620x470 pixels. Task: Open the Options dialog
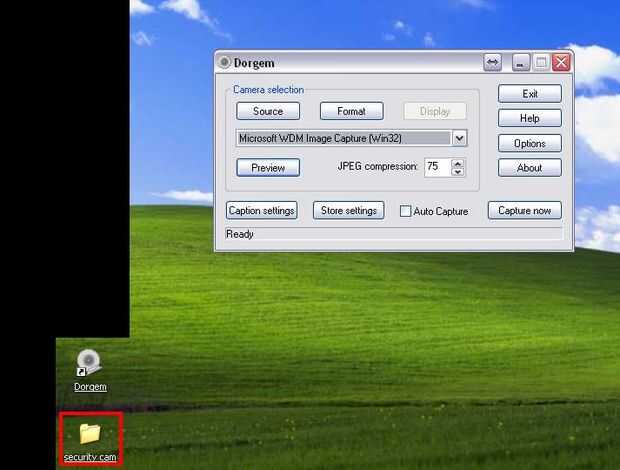[x=529, y=143]
